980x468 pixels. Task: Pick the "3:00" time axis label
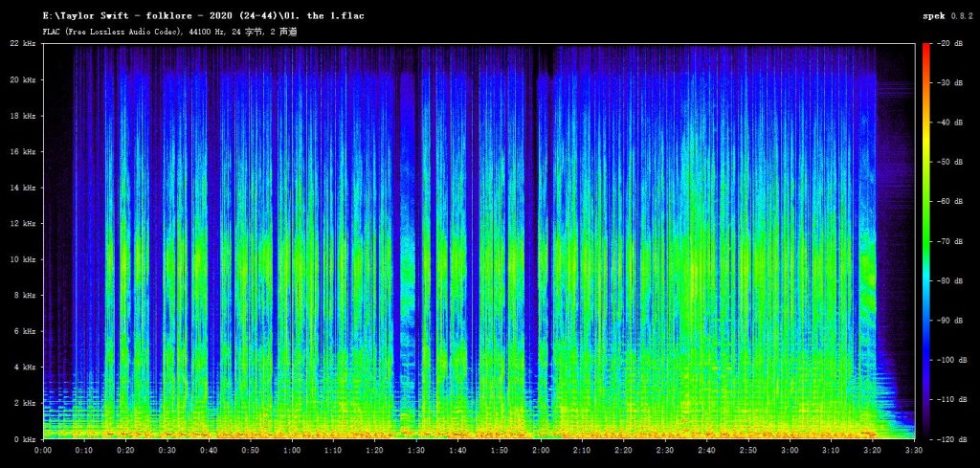pyautogui.click(x=790, y=450)
